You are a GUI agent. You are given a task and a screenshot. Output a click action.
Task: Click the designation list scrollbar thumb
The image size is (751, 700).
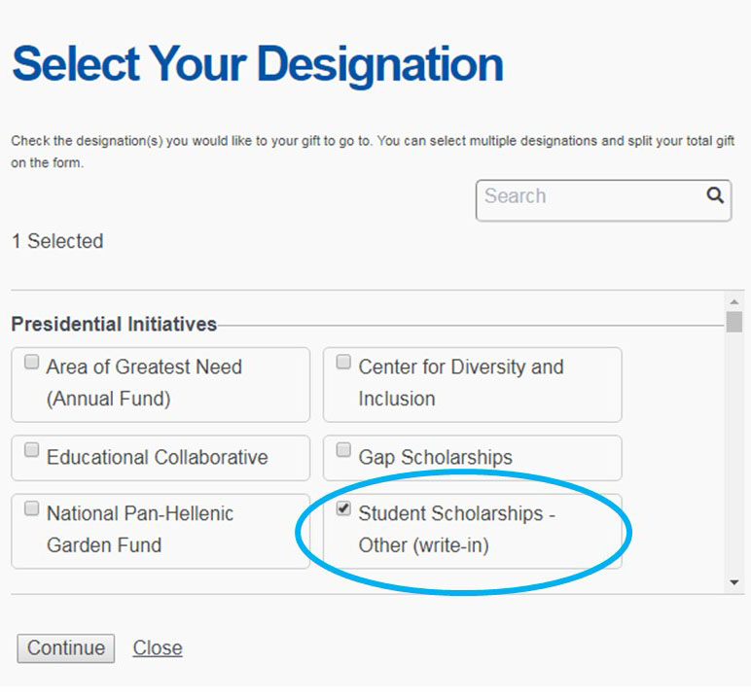(x=733, y=322)
